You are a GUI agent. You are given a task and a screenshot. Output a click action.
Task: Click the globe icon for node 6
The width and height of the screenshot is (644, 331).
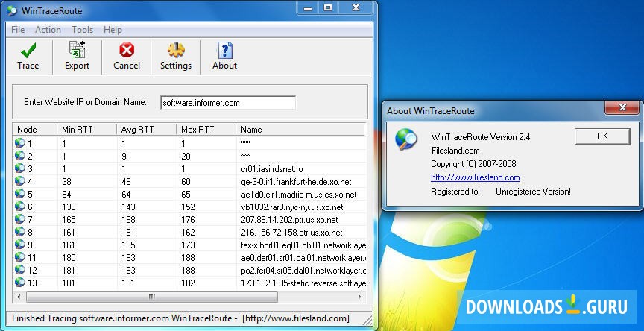[x=19, y=207]
